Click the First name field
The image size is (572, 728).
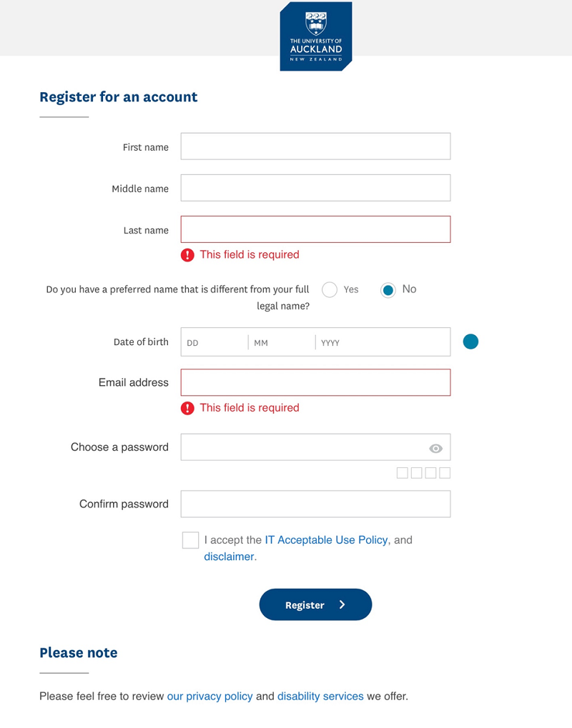click(x=315, y=146)
